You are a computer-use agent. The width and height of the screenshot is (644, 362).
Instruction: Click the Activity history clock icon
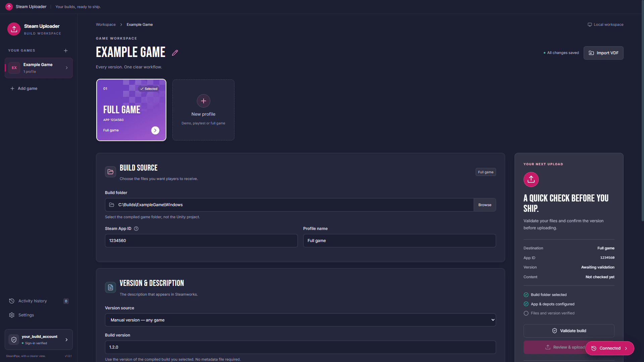pyautogui.click(x=12, y=301)
